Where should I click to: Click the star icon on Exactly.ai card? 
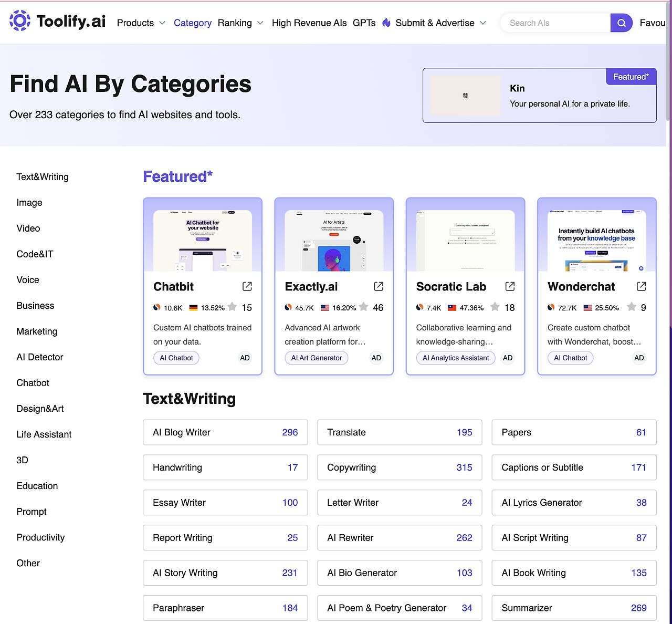click(363, 307)
